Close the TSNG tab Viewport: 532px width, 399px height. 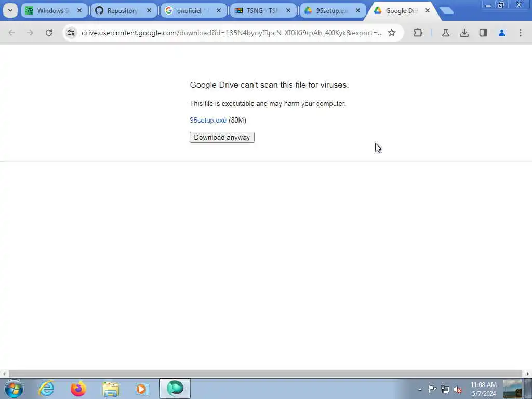tap(288, 11)
